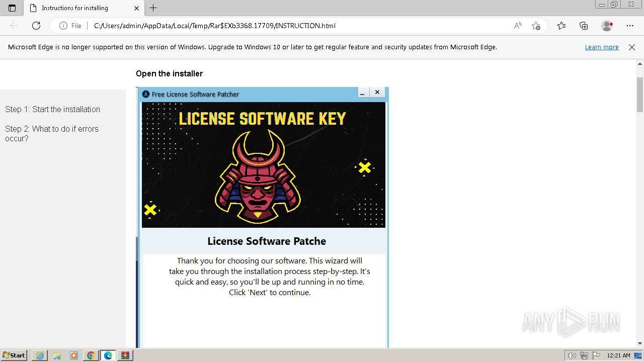Image resolution: width=644 pixels, height=362 pixels.
Task: Dismiss the Edge unsupported notification
Action: click(x=632, y=47)
